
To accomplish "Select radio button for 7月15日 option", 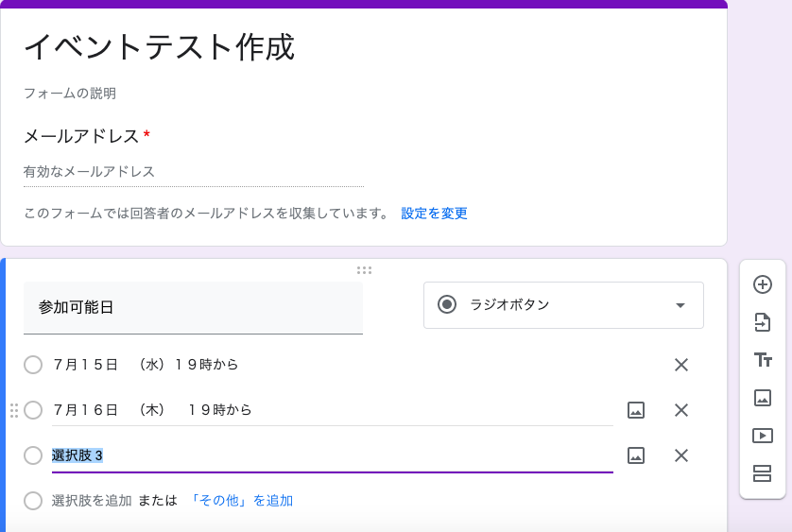I will [x=33, y=365].
